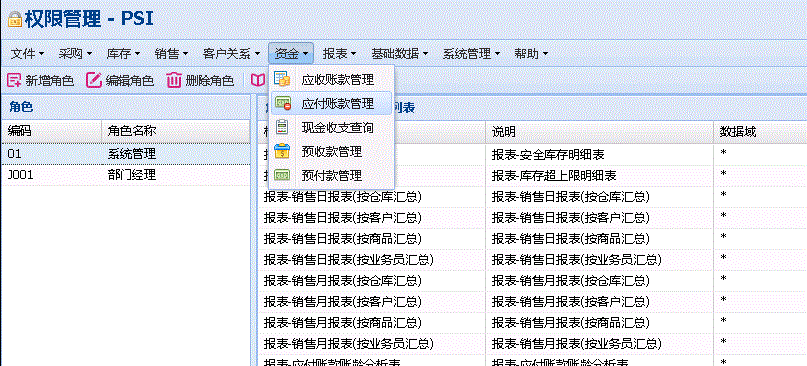Click the 新增角色 button
807x366 pixels.
click(41, 80)
